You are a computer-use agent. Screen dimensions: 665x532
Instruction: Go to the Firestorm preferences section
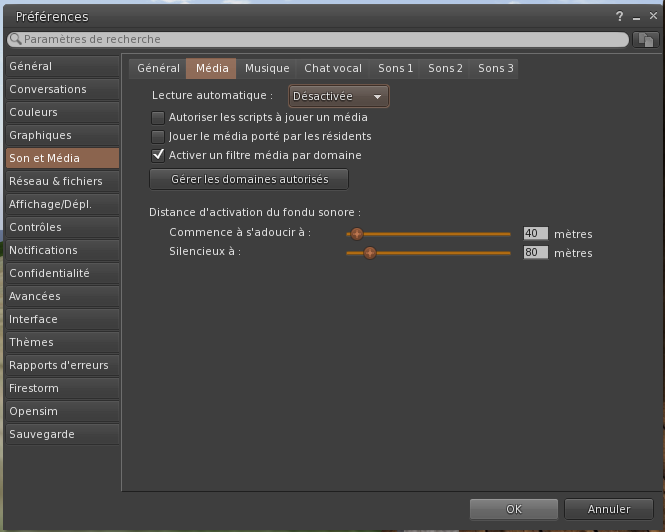pos(34,388)
